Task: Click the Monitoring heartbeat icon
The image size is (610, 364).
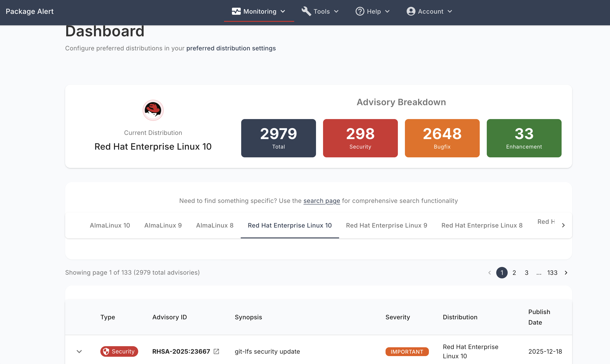Action: pos(236,11)
